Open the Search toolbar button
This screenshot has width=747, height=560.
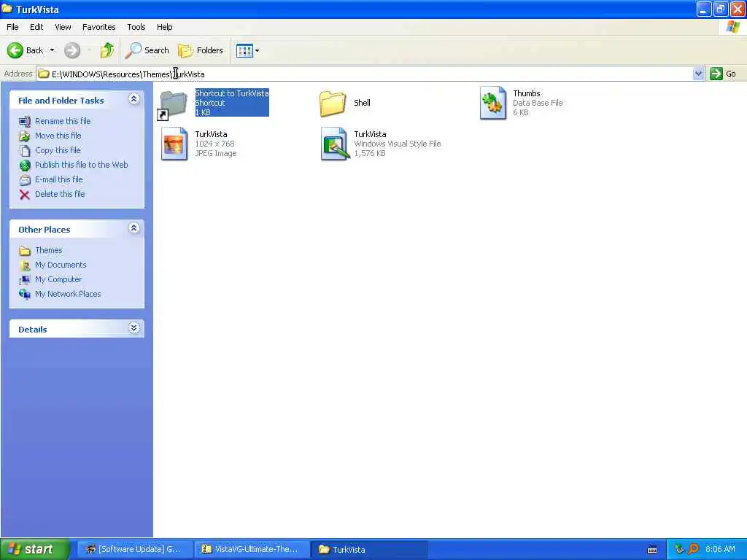pos(147,50)
